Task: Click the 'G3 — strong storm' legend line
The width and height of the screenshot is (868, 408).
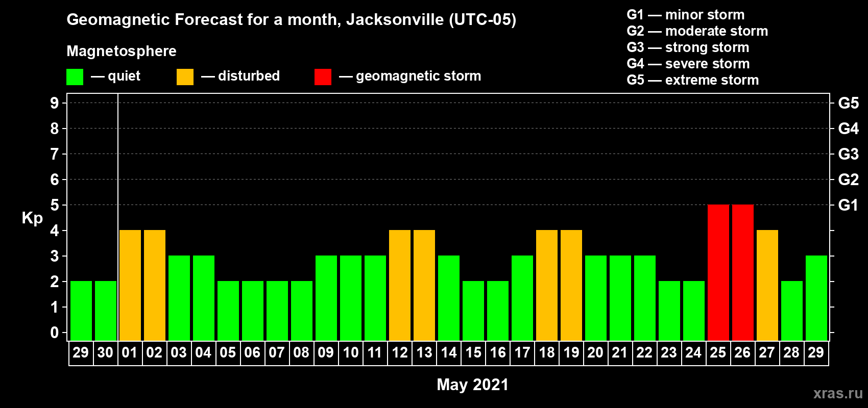Action: (688, 47)
